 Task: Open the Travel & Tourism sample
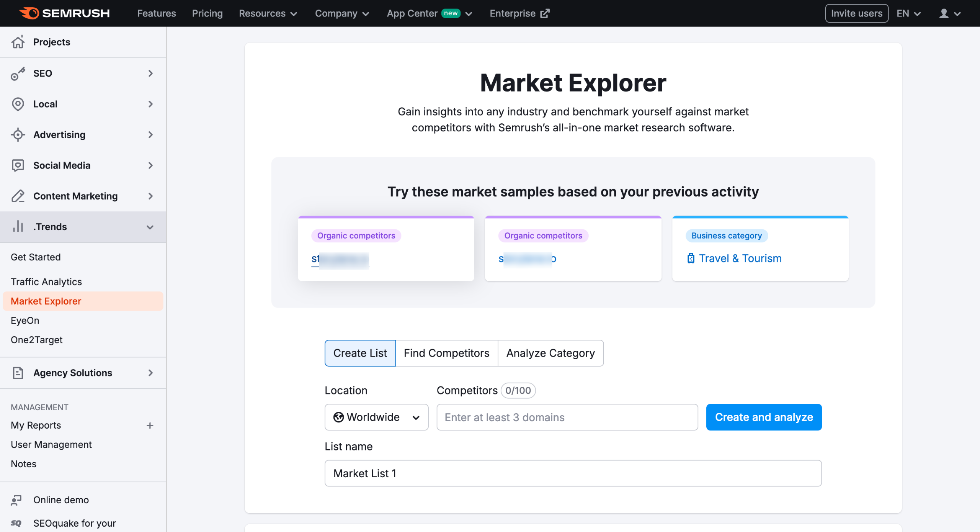[x=740, y=259]
